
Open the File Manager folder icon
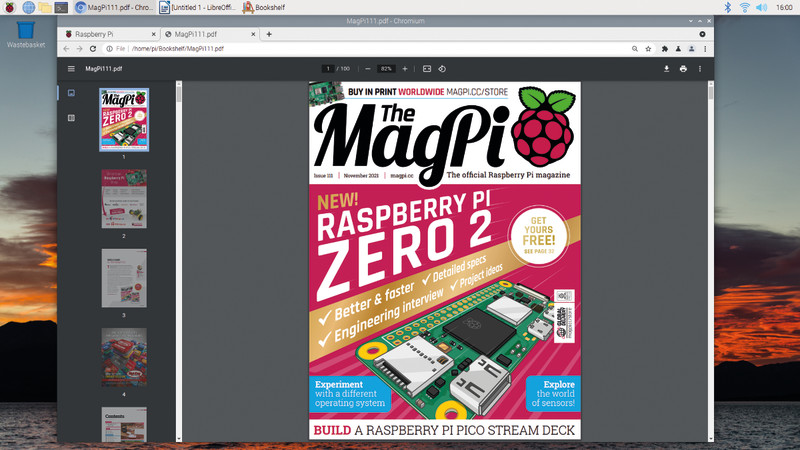tap(45, 7)
